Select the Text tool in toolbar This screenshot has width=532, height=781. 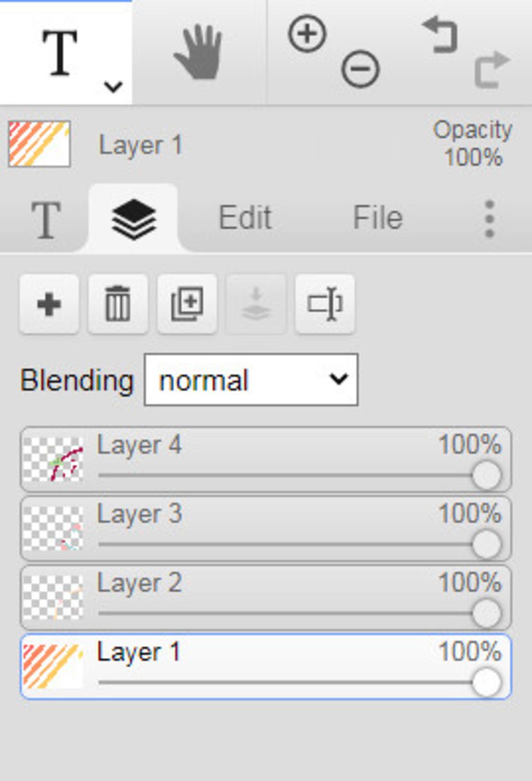(60, 52)
